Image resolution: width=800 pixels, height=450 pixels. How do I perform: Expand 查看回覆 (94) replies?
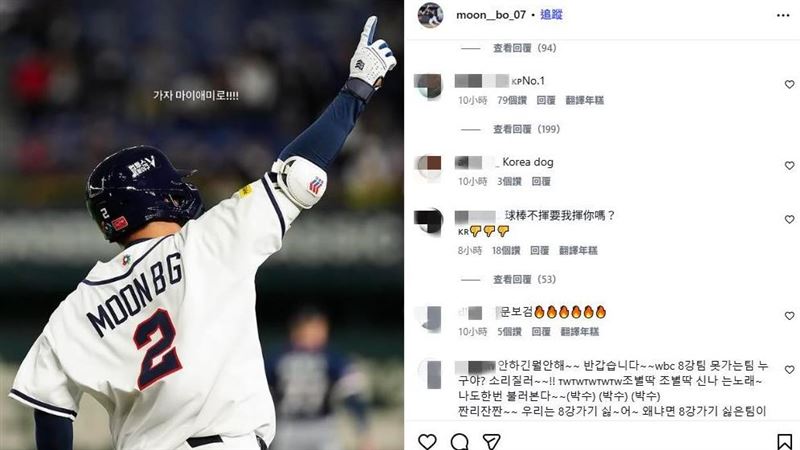click(x=524, y=48)
